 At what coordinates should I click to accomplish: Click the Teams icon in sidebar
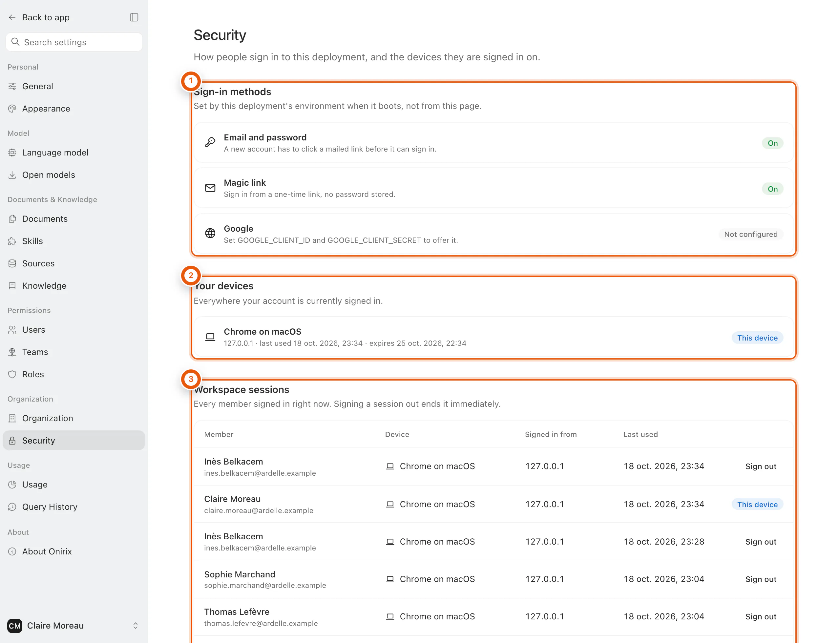[12, 352]
